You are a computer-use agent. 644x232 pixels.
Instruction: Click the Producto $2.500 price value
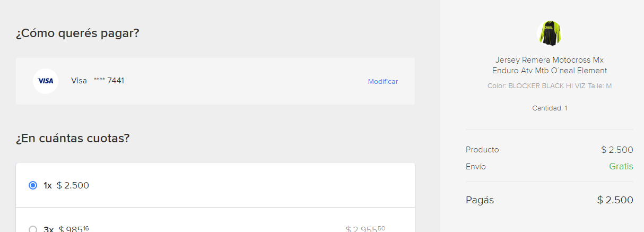tap(617, 150)
